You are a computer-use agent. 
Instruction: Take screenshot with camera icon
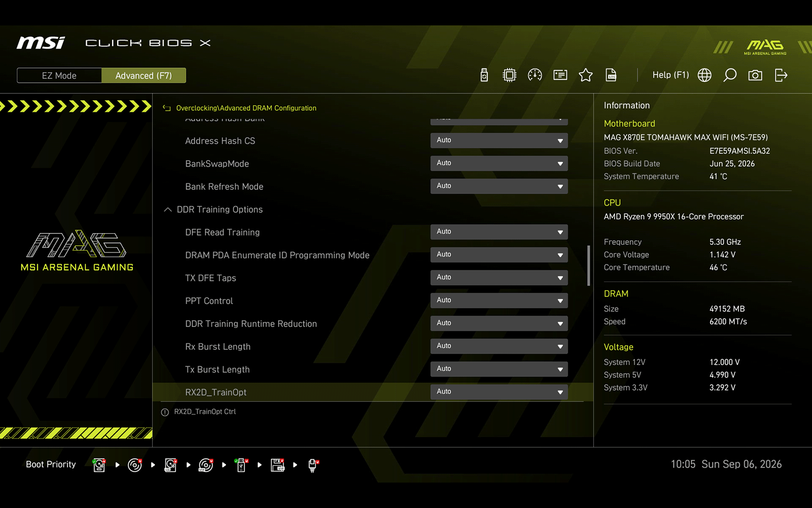point(755,75)
